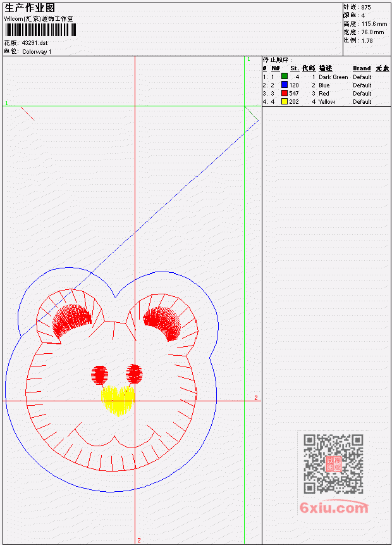Select the width value '76.0 mm'
The width and height of the screenshot is (392, 545).
click(x=372, y=32)
